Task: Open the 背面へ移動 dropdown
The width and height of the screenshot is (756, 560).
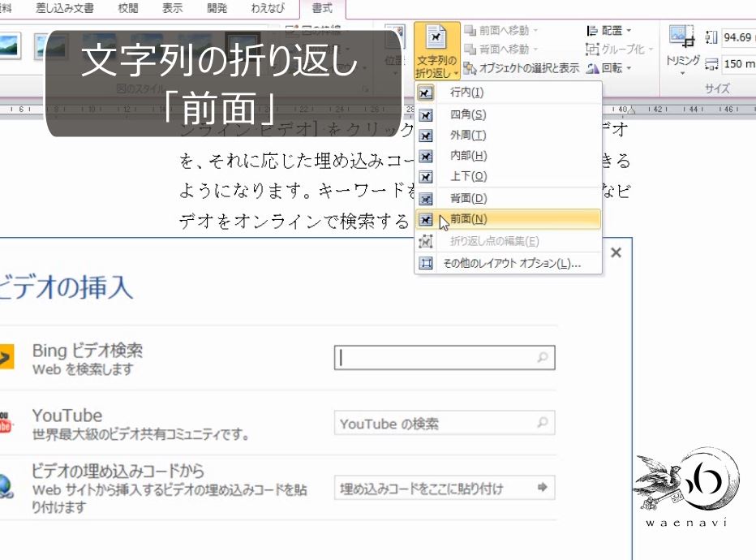Action: [501, 50]
